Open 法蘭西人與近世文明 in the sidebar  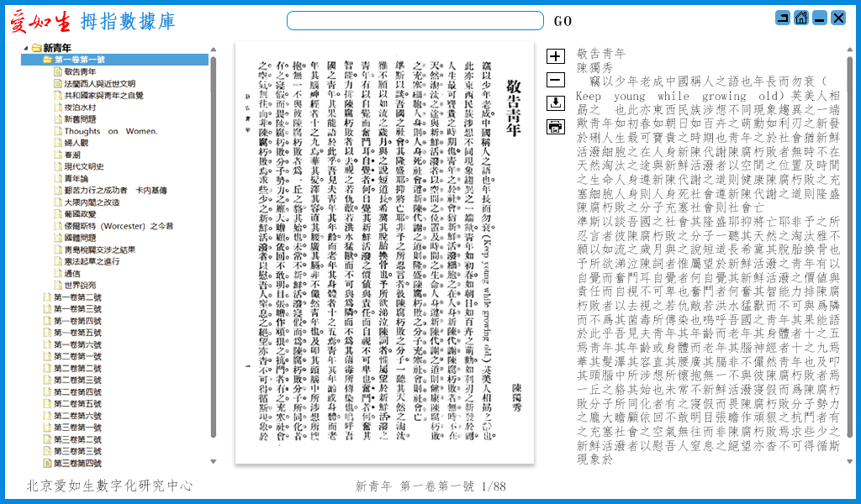[x=100, y=83]
